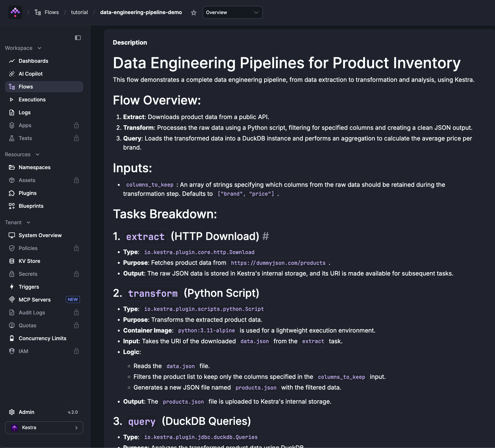Open KV Store in the sidebar
This screenshot has height=448, width=495.
click(44, 261)
